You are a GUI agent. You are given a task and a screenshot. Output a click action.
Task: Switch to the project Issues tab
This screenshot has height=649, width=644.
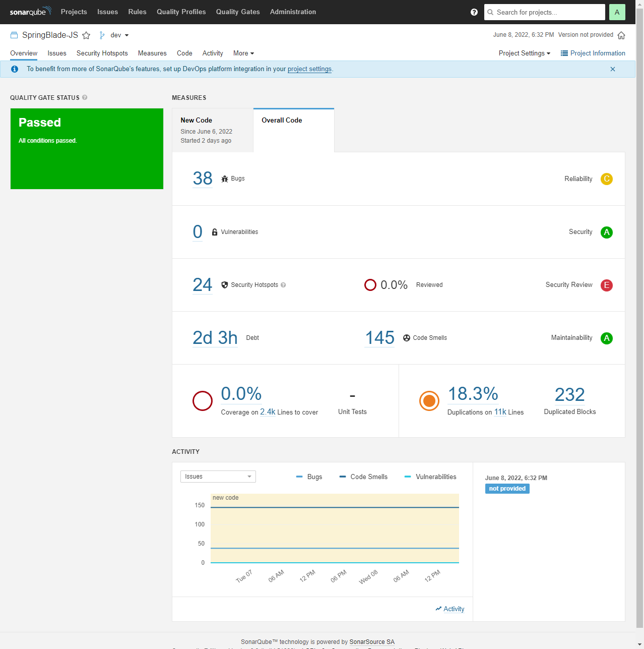click(x=57, y=53)
